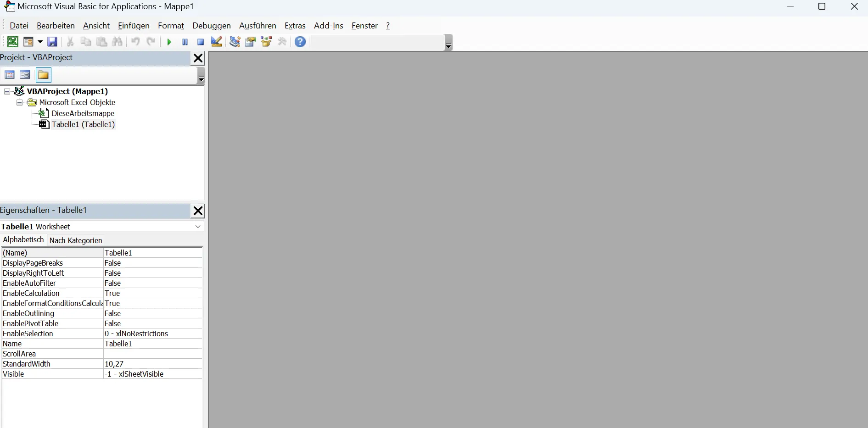This screenshot has width=868, height=428.
Task: Select the EnableAutoFilter property row
Action: click(x=102, y=283)
